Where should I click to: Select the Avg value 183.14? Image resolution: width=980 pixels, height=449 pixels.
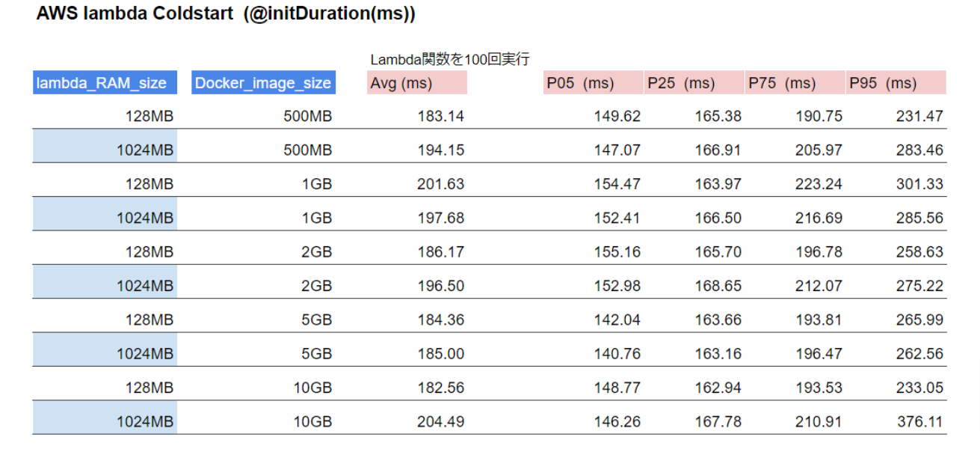[x=440, y=116]
